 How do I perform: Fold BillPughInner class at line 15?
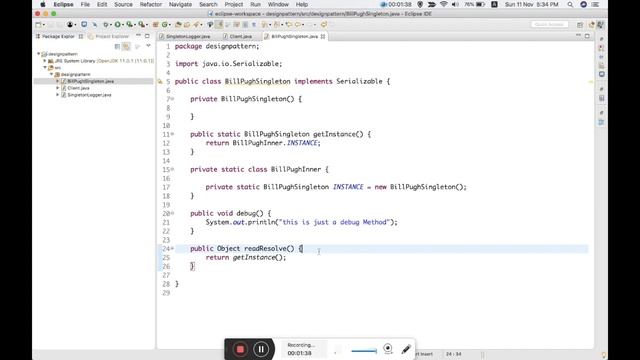172,169
